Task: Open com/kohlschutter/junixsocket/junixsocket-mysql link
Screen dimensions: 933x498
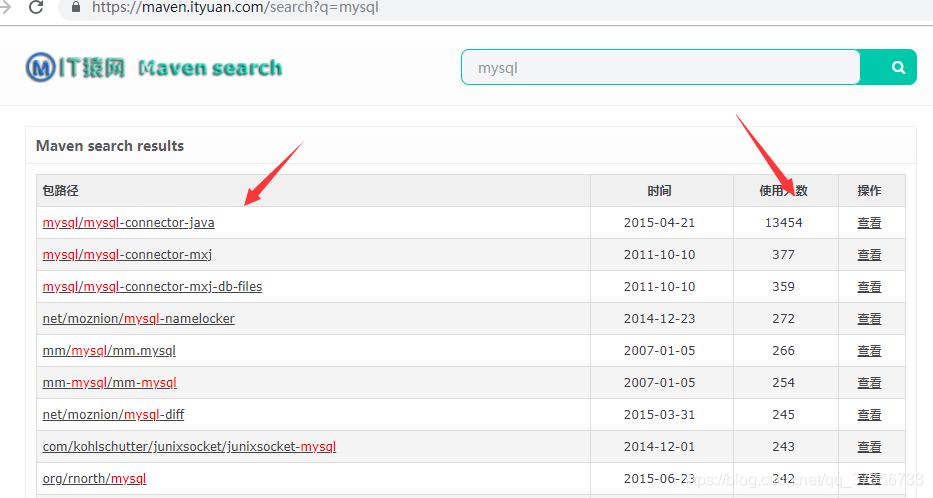Action: [x=189, y=447]
